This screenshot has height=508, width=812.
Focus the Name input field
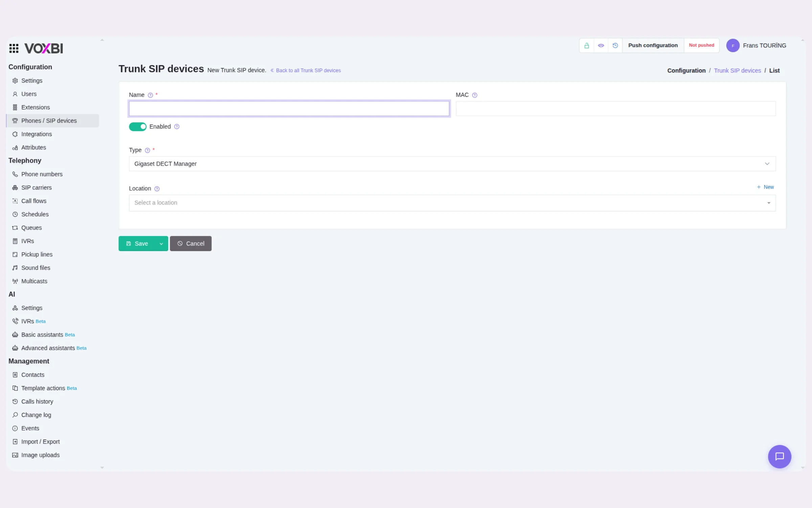[289, 109]
